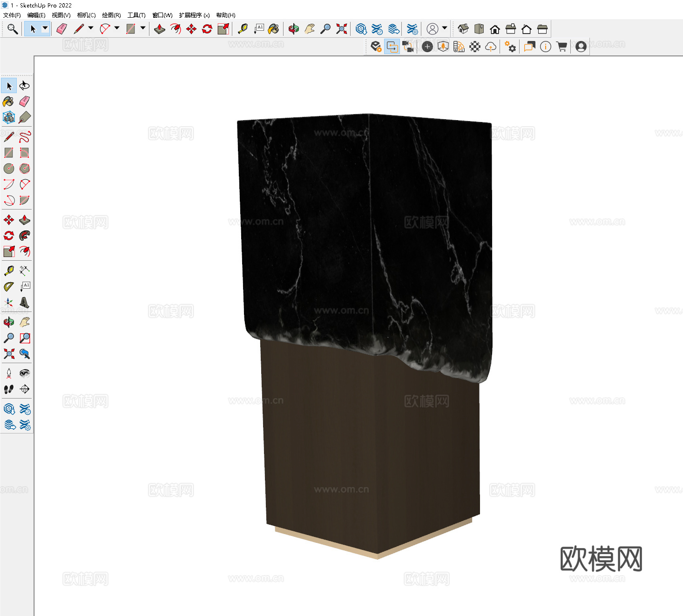Open the Search SketchUp magnifier tool
The height and width of the screenshot is (616, 683).
13,29
